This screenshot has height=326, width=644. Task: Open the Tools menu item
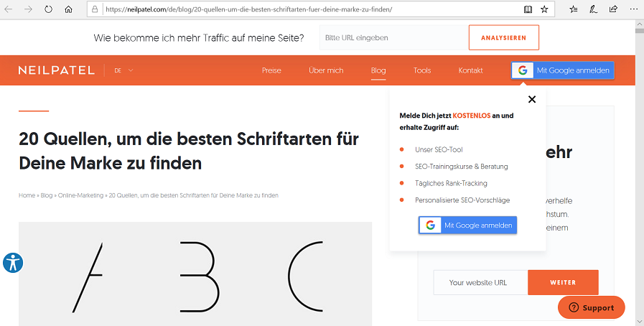(x=422, y=70)
